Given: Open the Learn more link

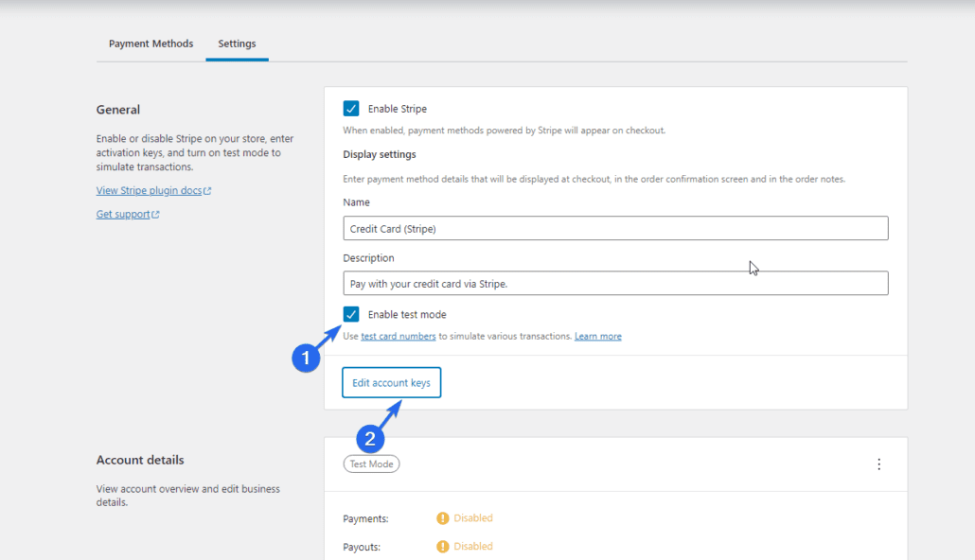Looking at the screenshot, I should tap(597, 336).
